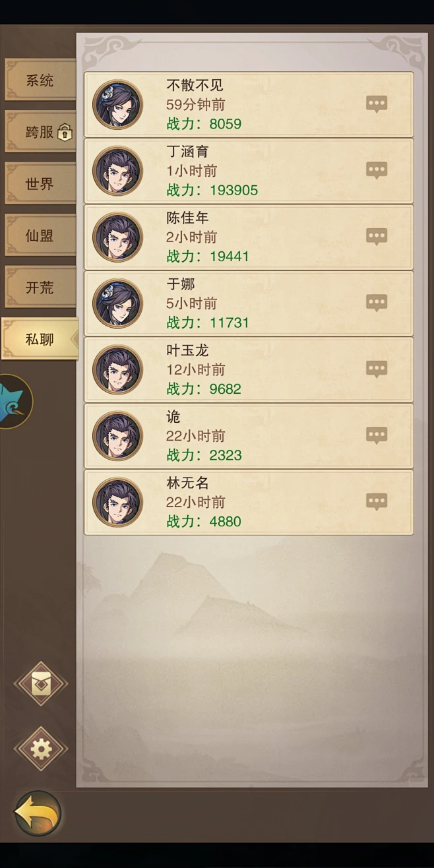Open chat bubble icon for 于娜
Image resolution: width=434 pixels, height=868 pixels.
[377, 303]
